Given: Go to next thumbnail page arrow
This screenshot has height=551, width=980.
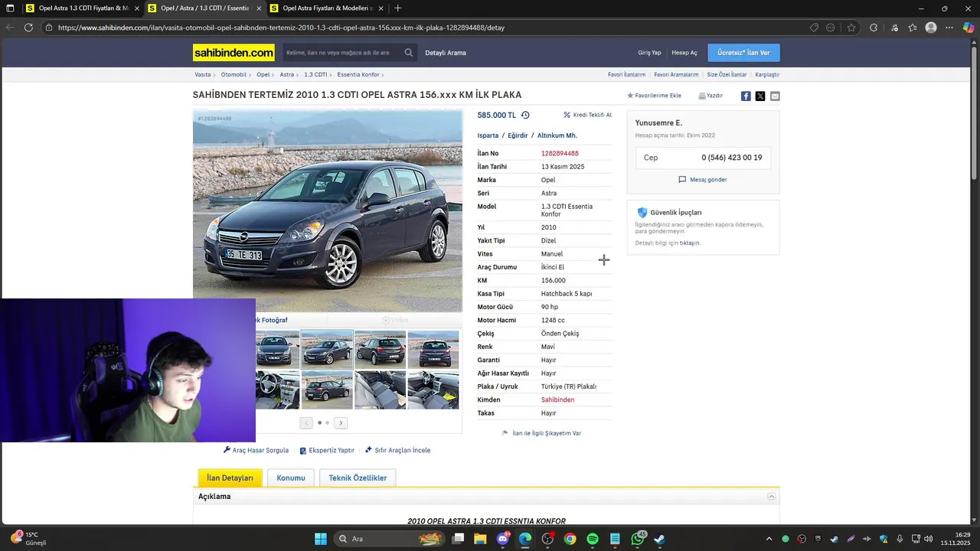Looking at the screenshot, I should 341,422.
